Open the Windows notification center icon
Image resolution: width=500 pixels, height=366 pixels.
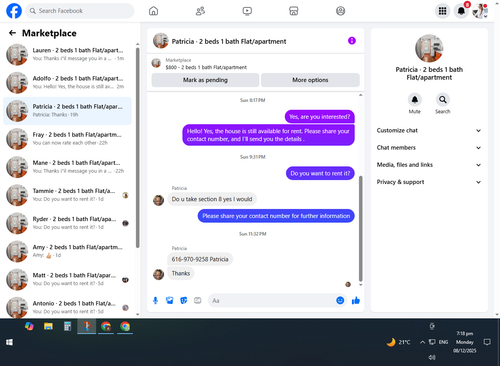coord(487,342)
